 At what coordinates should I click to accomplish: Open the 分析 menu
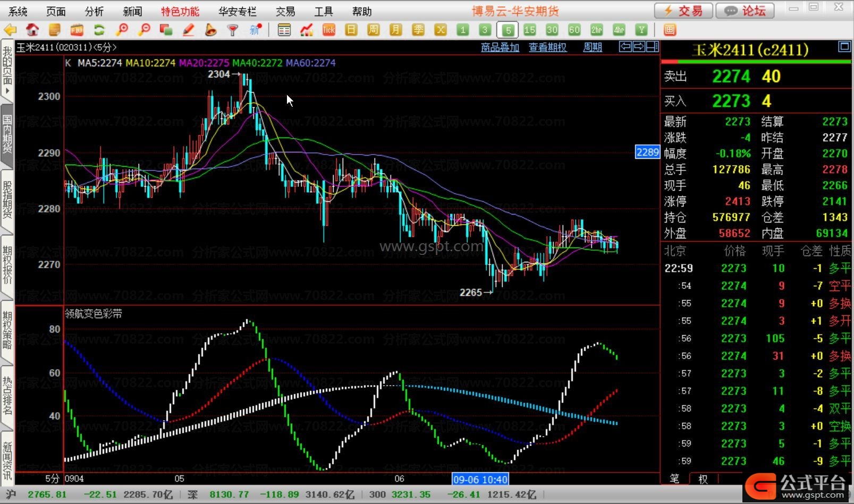(x=94, y=11)
